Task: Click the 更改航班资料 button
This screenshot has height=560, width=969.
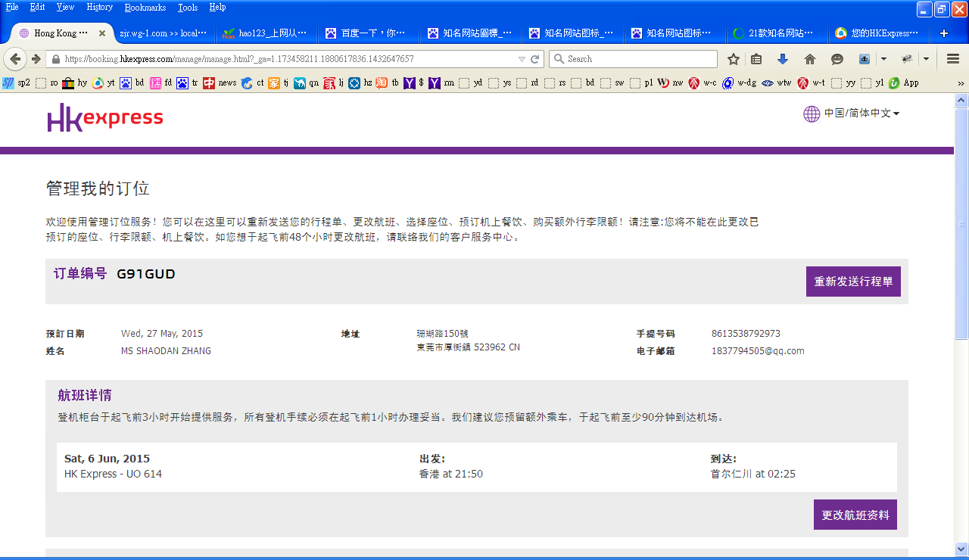Action: [x=855, y=515]
